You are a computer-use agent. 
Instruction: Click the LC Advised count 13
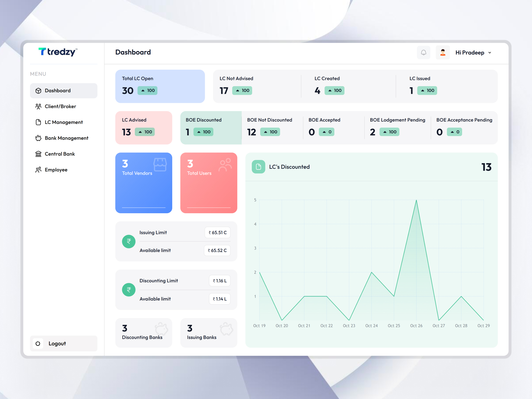pos(126,132)
